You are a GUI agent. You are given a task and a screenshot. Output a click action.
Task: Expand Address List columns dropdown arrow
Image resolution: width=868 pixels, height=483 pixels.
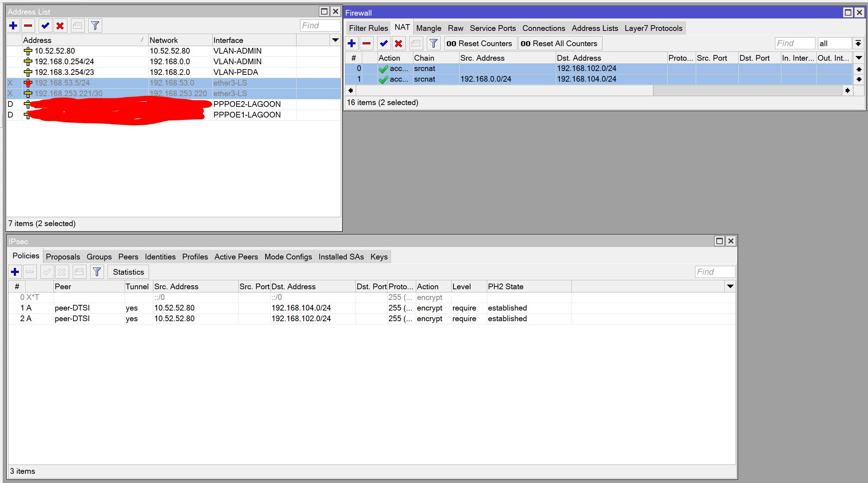[x=335, y=40]
